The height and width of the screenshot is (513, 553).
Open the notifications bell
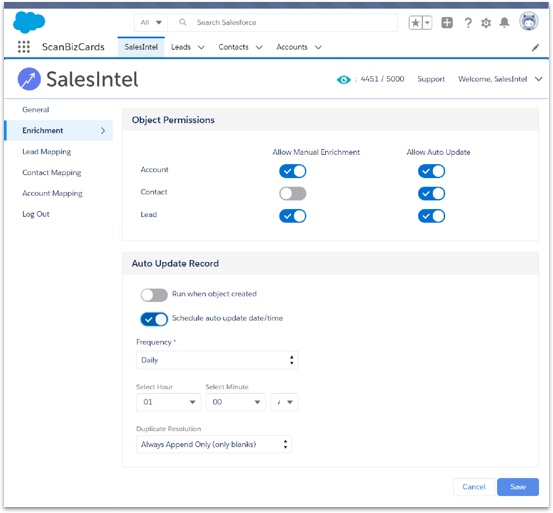pos(505,23)
